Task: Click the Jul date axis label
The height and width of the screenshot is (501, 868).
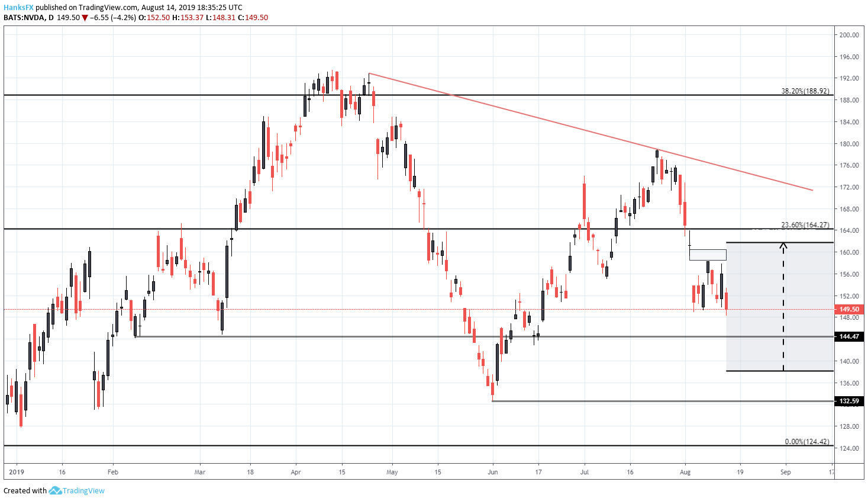Action: [x=585, y=472]
